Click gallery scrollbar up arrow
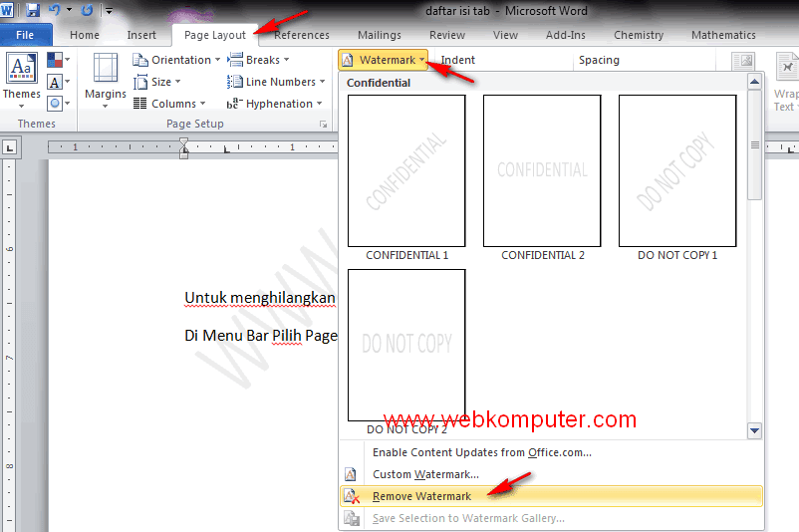 [x=755, y=82]
